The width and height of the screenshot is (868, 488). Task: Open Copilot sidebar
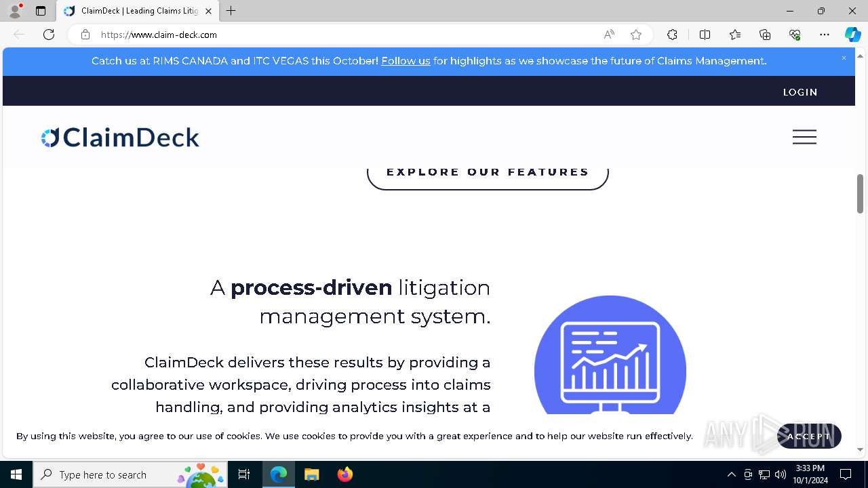pos(852,35)
